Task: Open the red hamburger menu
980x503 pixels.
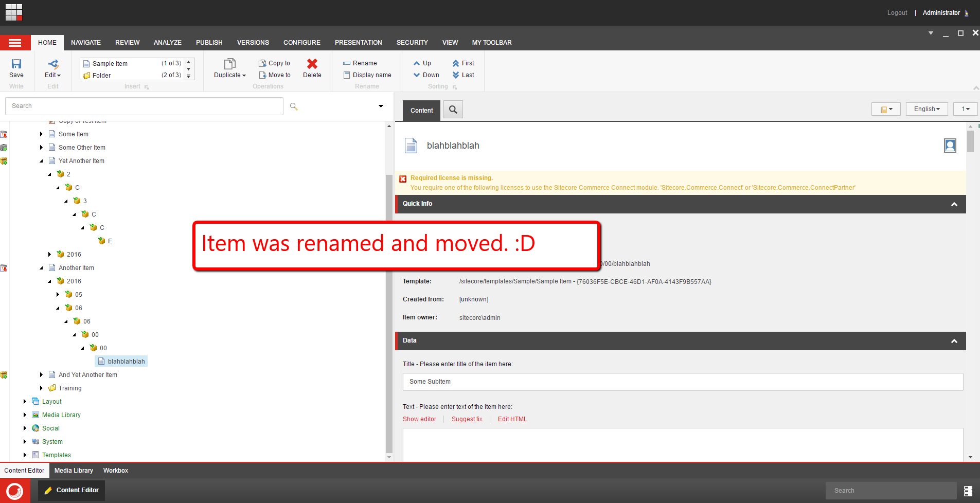Action: (x=15, y=43)
